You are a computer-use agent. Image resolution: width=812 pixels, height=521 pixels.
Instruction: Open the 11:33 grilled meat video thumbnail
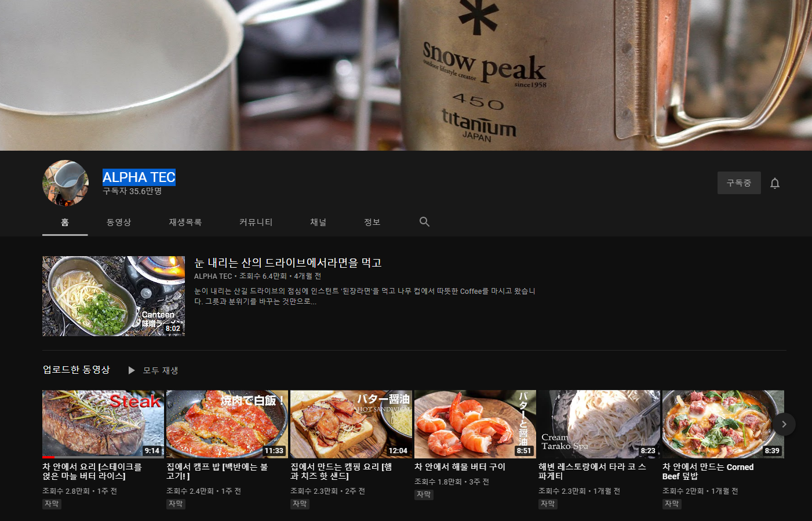(227, 424)
